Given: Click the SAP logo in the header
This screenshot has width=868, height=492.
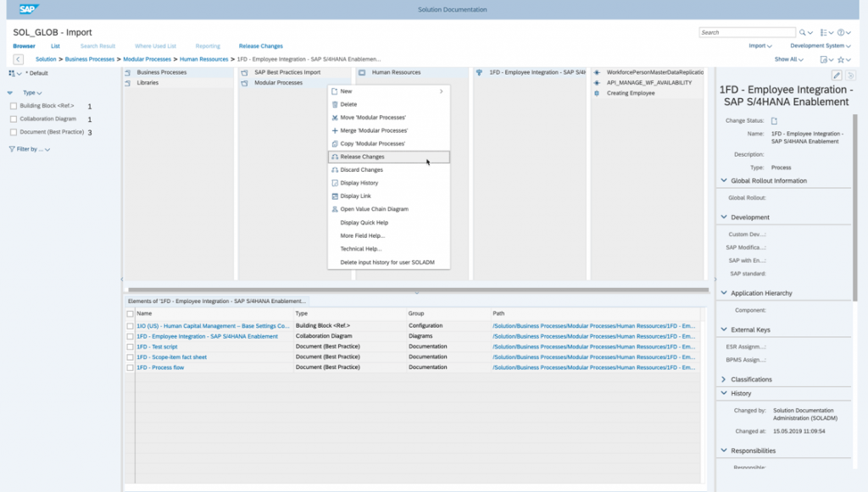Looking at the screenshot, I should (x=28, y=8).
